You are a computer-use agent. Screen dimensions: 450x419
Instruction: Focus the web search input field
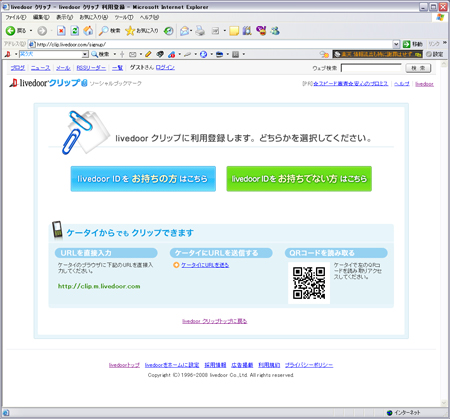pos(371,68)
